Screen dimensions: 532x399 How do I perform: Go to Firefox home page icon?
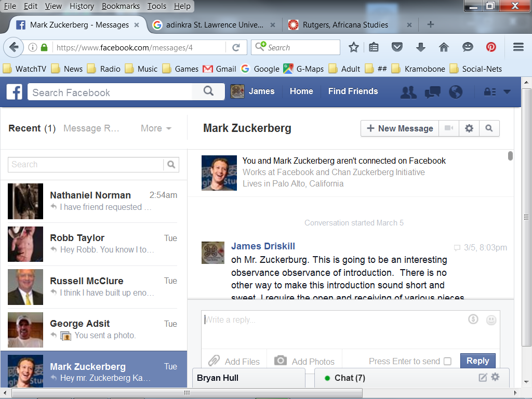coord(444,47)
